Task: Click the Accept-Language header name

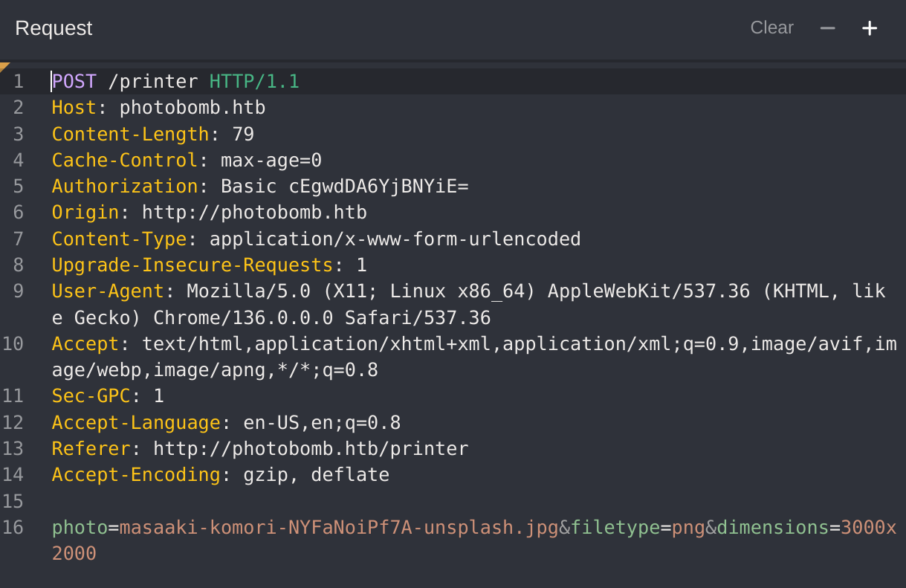Action: coord(136,423)
